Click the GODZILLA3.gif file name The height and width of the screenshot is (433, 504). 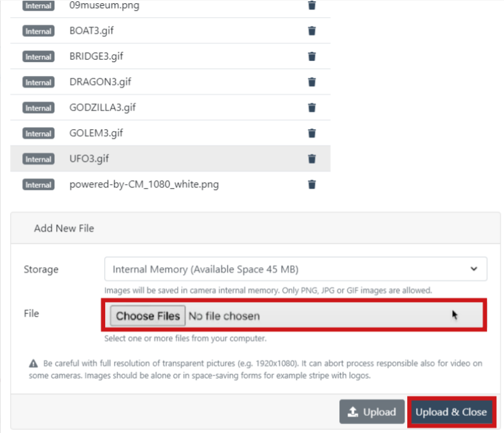tap(103, 108)
